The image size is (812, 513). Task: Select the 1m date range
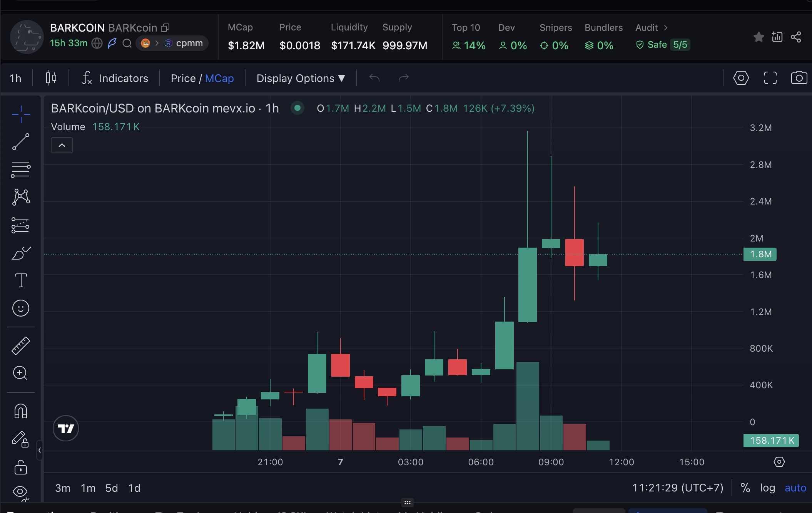pos(88,488)
